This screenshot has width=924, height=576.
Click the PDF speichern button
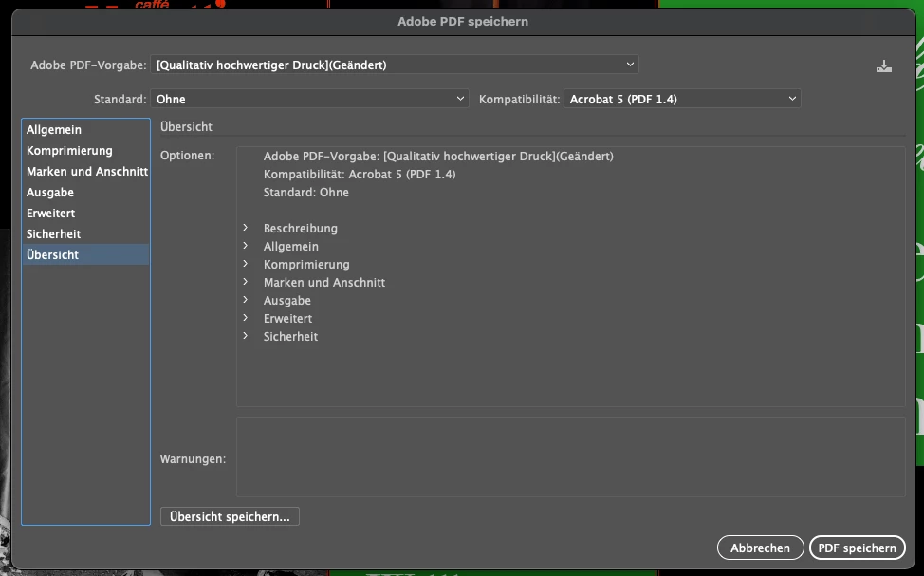pos(858,548)
